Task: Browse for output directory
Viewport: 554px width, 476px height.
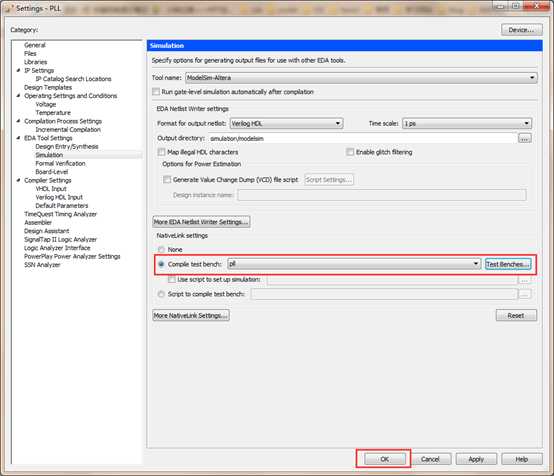Action: (x=525, y=138)
